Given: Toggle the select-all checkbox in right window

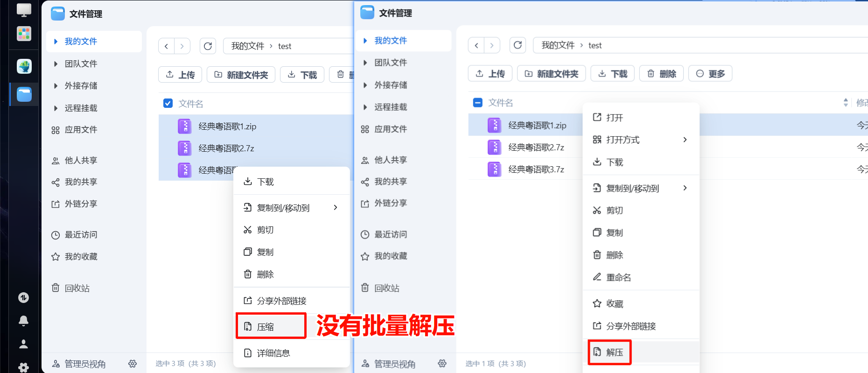Looking at the screenshot, I should pyautogui.click(x=478, y=102).
